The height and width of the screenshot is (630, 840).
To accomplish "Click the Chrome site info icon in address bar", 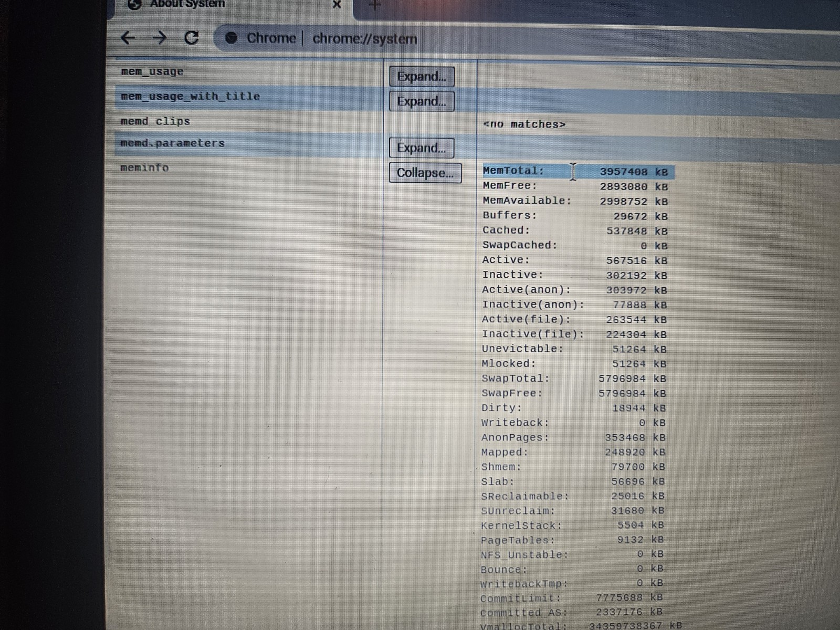I will click(231, 38).
